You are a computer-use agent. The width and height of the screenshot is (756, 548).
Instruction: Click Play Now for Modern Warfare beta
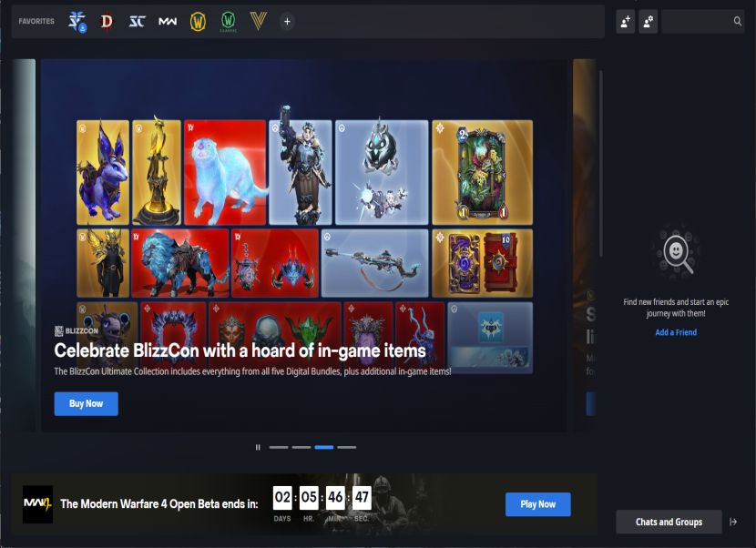(x=538, y=504)
